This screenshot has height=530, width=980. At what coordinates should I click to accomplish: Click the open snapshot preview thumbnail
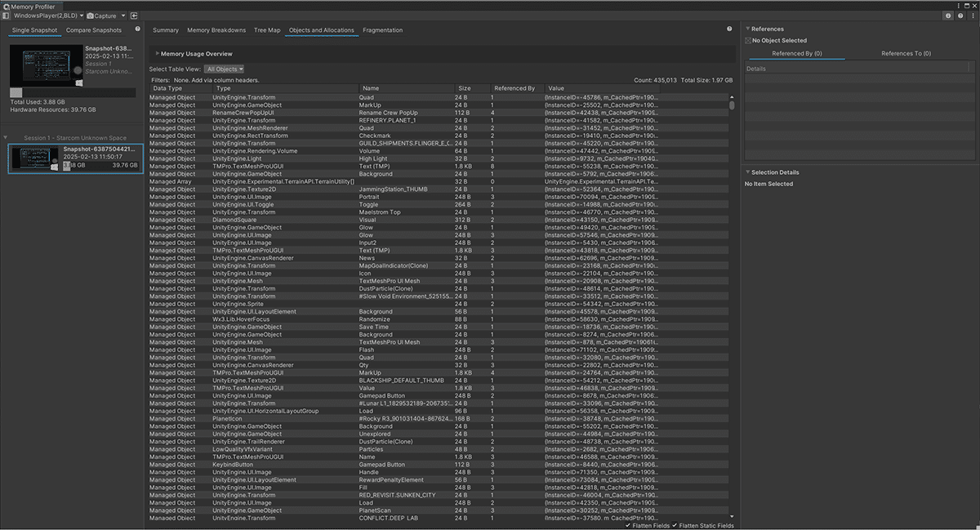[x=47, y=65]
